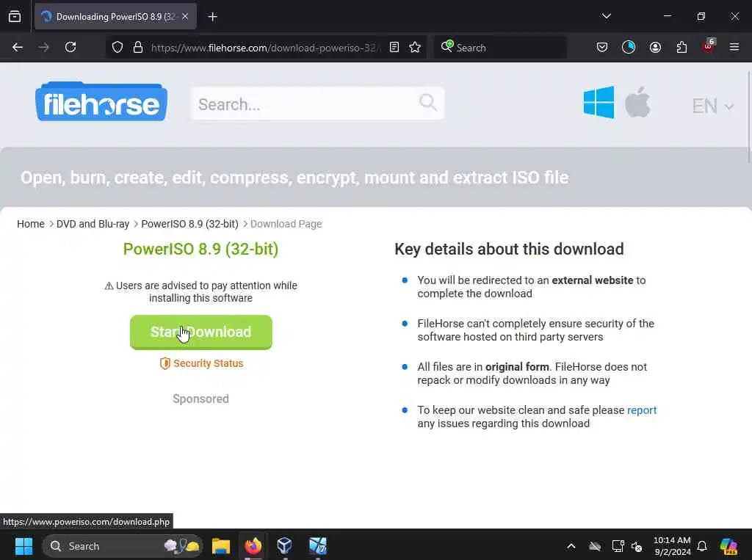Viewport: 752px width, 560px height.
Task: Open the notifications bell
Action: 702,546
